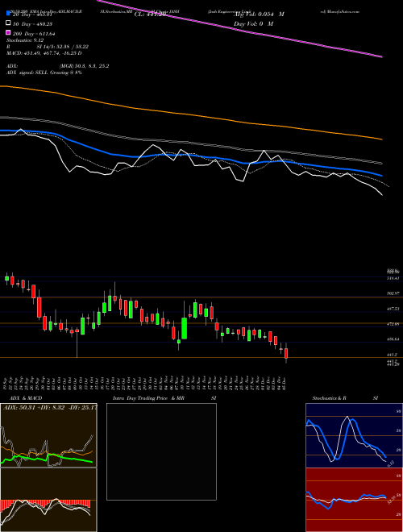Image resolution: width=403 pixels, height=532 pixels.
Task: Click the RSI 14/5 value line
Action: coord(48,47)
